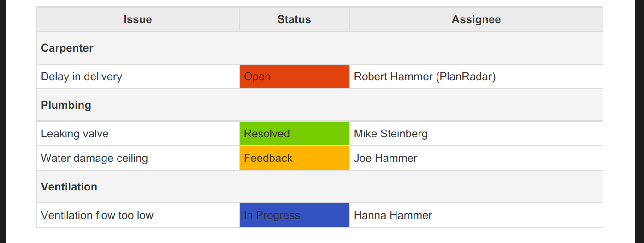Select assignee Robert Hammer (PlanRadar)
This screenshot has width=644, height=243.
click(425, 77)
